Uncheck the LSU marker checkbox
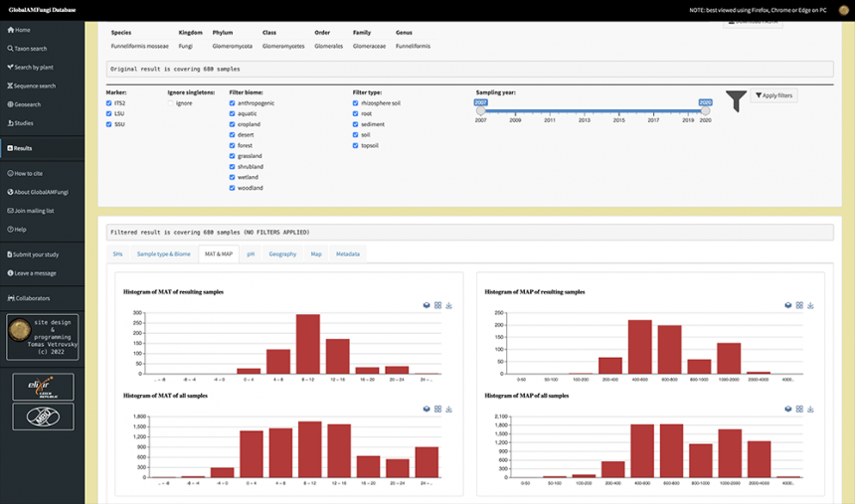The height and width of the screenshot is (504, 855). (x=108, y=113)
